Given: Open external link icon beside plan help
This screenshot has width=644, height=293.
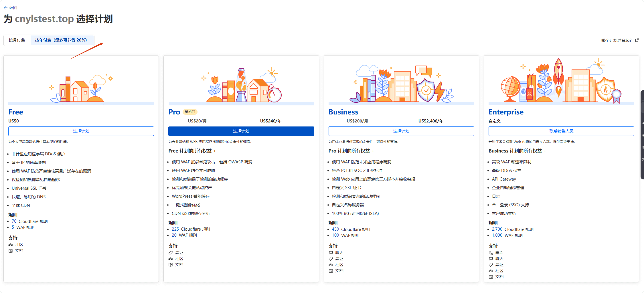Looking at the screenshot, I should coord(637,40).
